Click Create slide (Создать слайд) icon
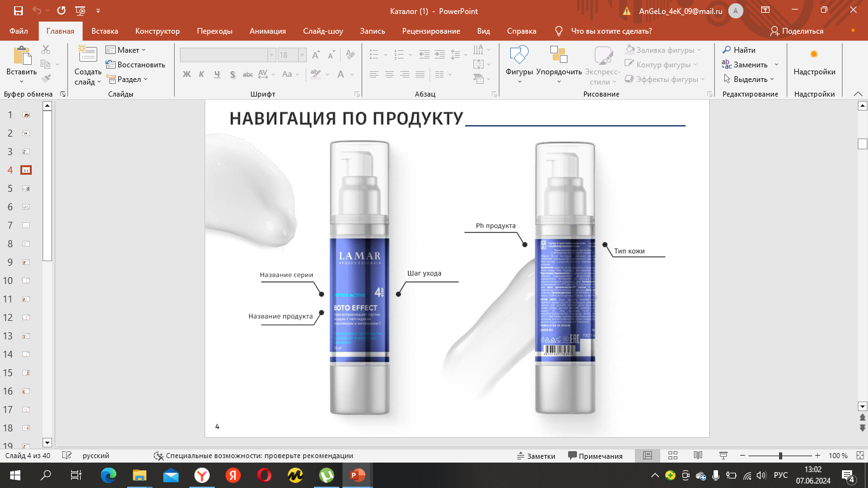The height and width of the screenshot is (488, 868). (x=88, y=56)
